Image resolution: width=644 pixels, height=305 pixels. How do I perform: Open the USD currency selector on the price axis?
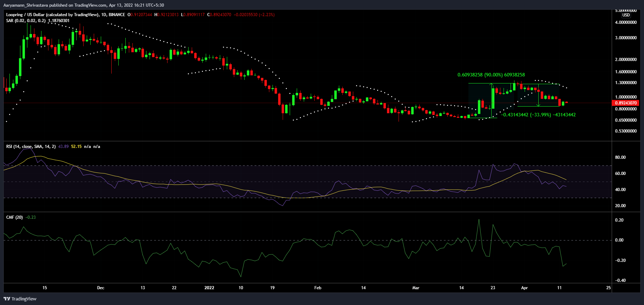click(626, 15)
